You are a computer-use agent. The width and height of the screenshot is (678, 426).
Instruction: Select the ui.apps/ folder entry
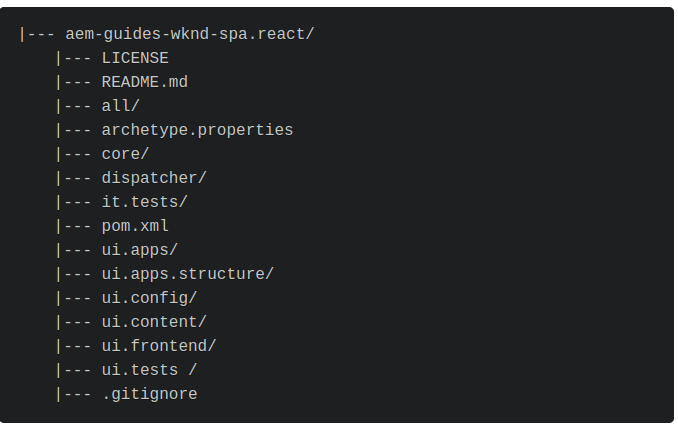(140, 250)
